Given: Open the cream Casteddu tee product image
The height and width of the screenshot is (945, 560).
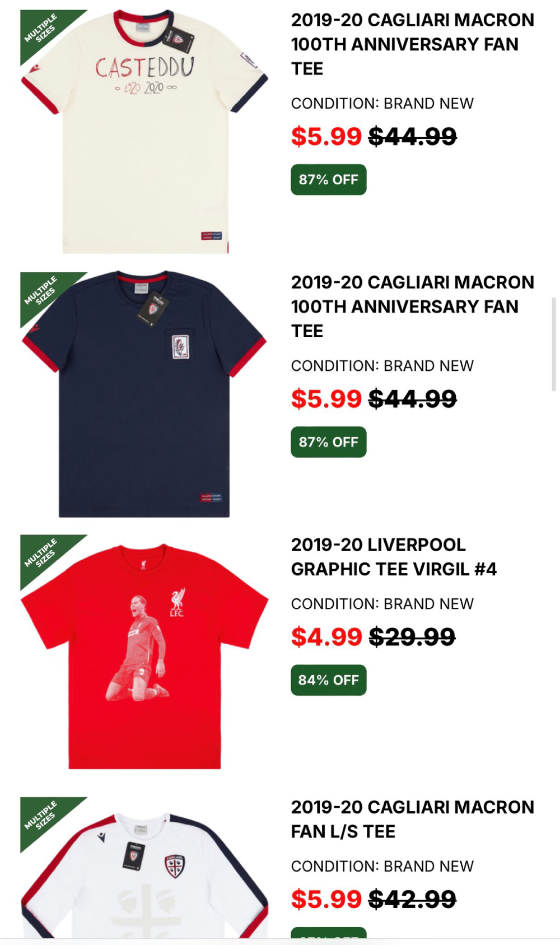Looking at the screenshot, I should [x=144, y=132].
